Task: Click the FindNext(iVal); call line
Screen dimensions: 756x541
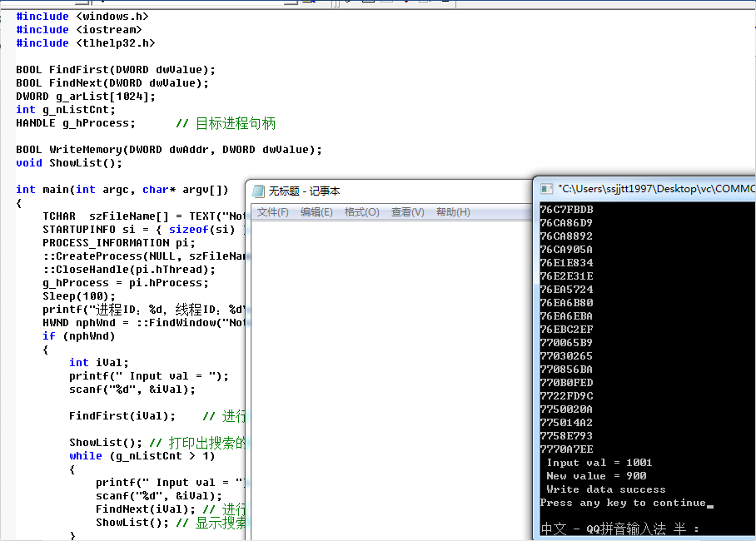Action: [145, 509]
